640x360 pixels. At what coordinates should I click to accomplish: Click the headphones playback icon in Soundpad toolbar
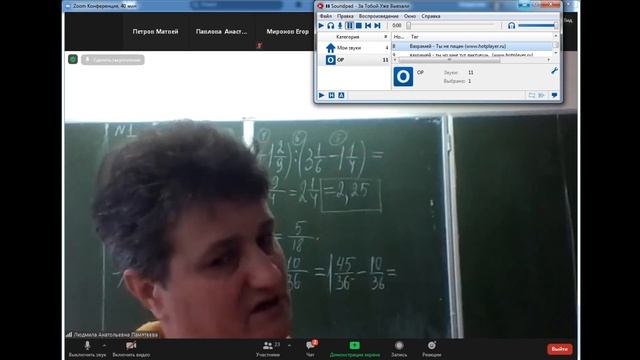click(x=331, y=25)
